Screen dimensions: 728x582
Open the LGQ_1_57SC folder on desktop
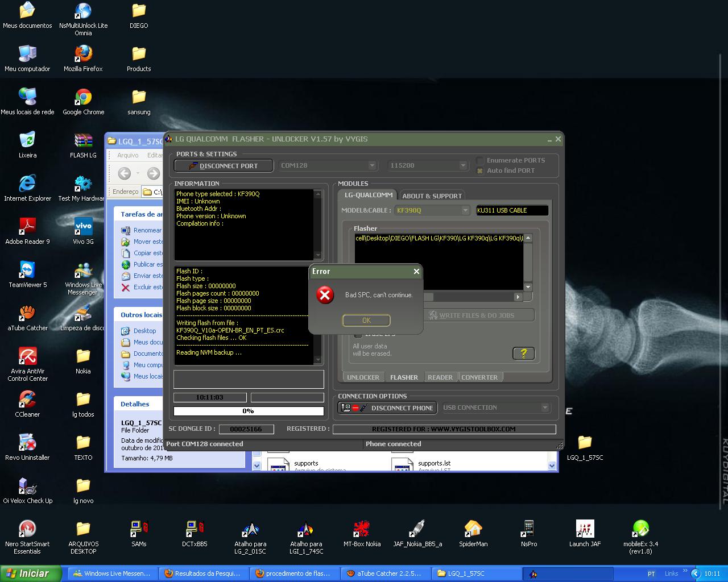click(585, 447)
